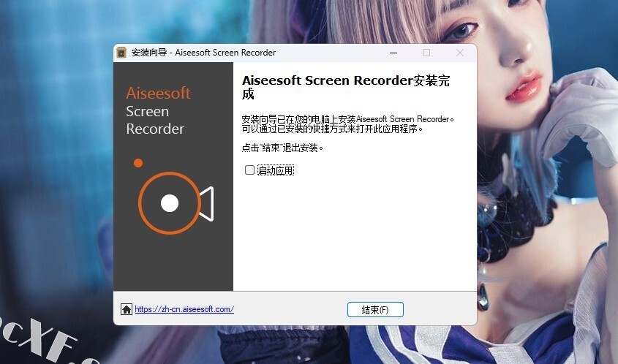Viewport: 618px width, 364px height.
Task: Click the home icon beside website link
Action: click(127, 309)
